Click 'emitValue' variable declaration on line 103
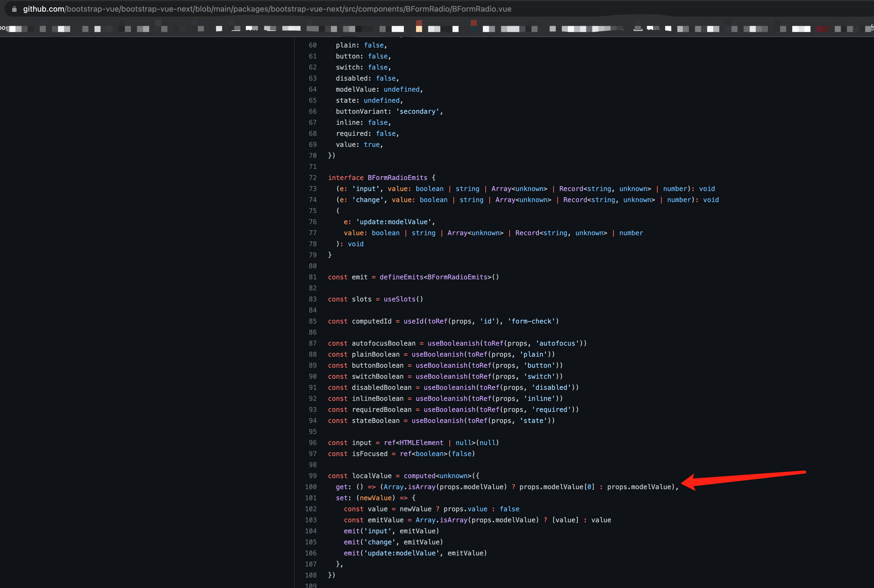This screenshot has width=874, height=588. pos(385,520)
